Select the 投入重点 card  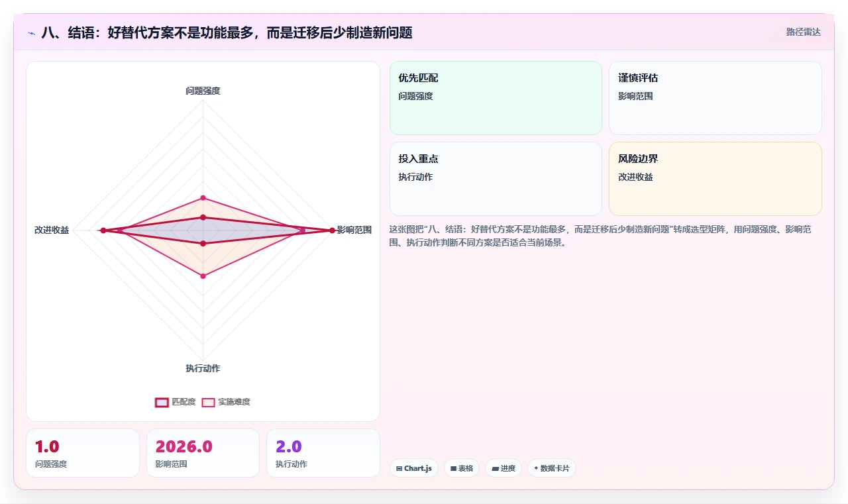496,179
